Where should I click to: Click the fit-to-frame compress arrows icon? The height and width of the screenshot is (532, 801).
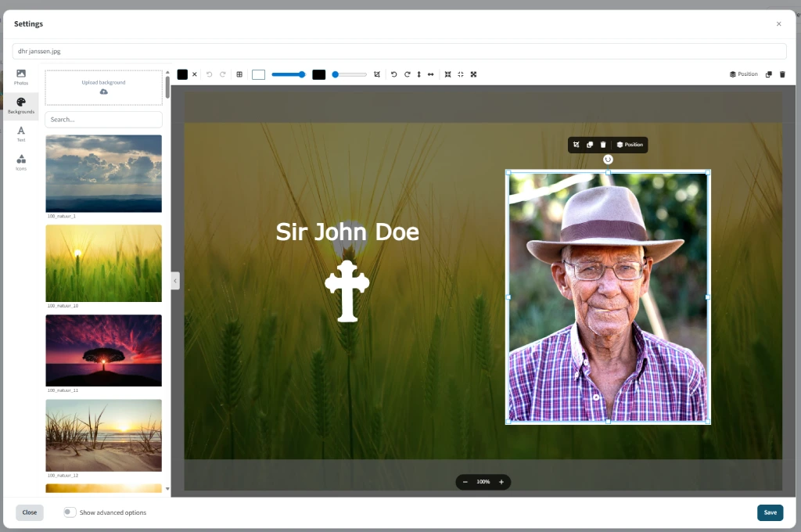pos(448,74)
